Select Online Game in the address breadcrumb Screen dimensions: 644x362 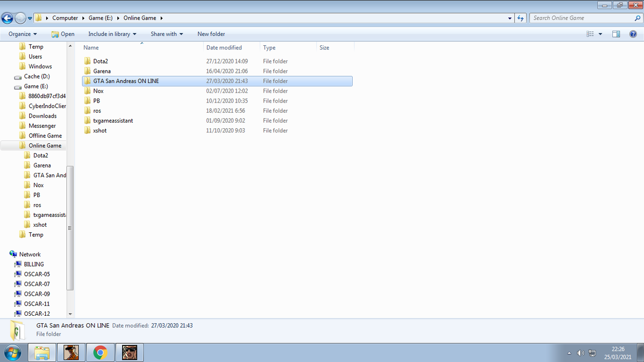pos(140,18)
